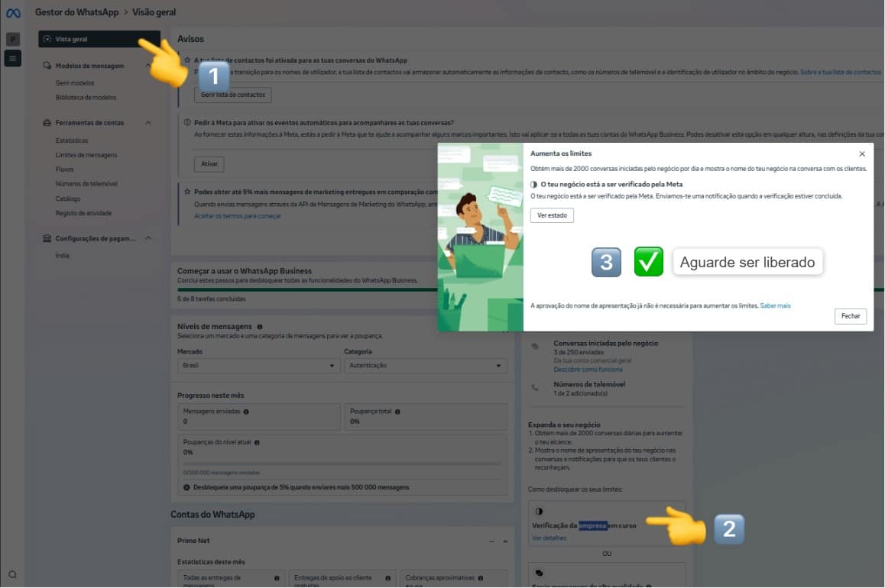Click the illustration image in Aumenta os limites dialog
Screen dimensions: 885x588
click(x=480, y=237)
